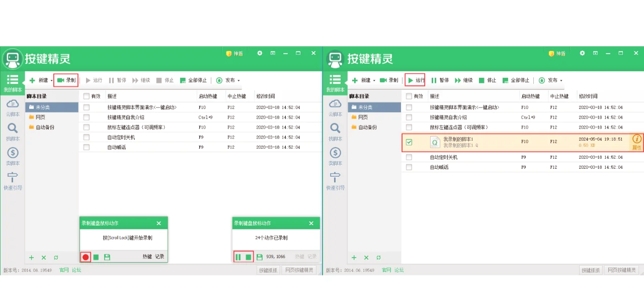Click 神盾 shield in left window title bar
The height and width of the screenshot is (306, 644).
[234, 53]
